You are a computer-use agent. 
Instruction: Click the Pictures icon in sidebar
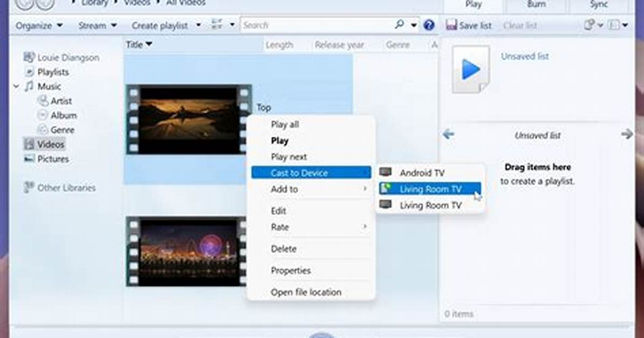tap(29, 159)
